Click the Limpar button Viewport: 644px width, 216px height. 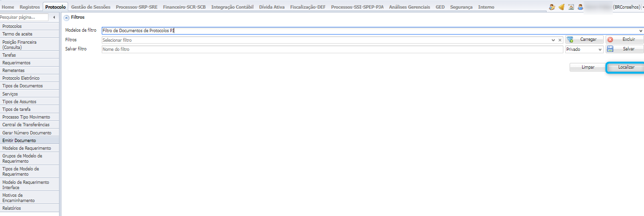click(588, 68)
